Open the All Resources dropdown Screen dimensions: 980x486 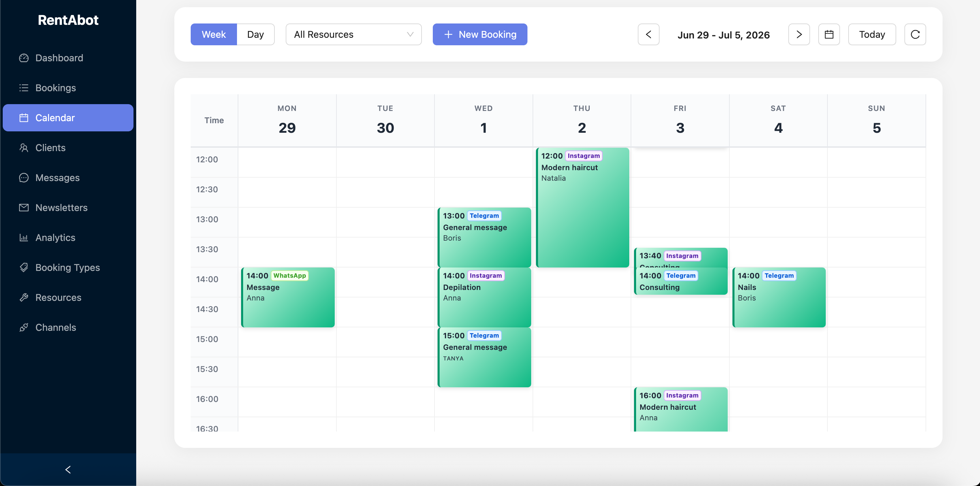[x=353, y=35]
